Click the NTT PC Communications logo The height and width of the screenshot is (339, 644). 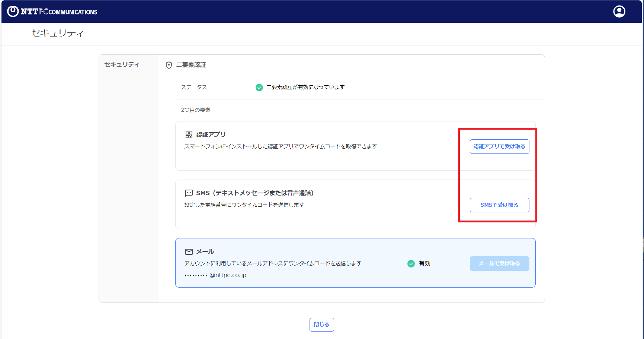(x=52, y=12)
